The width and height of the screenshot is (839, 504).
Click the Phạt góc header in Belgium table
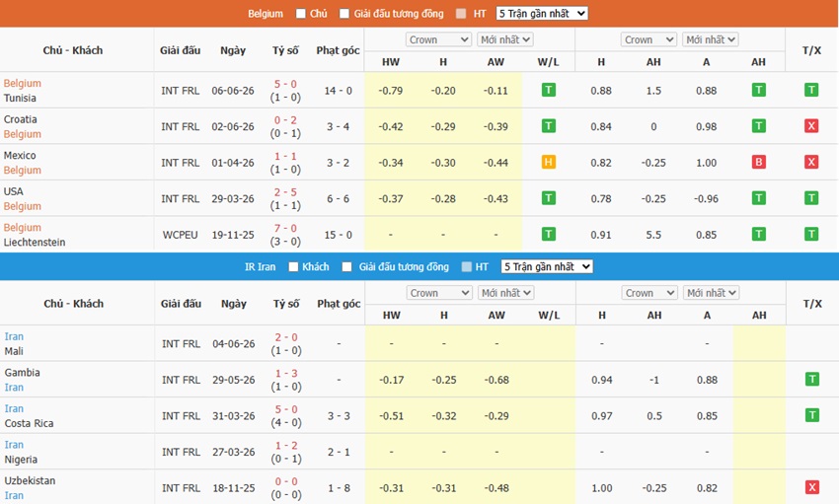(x=339, y=50)
